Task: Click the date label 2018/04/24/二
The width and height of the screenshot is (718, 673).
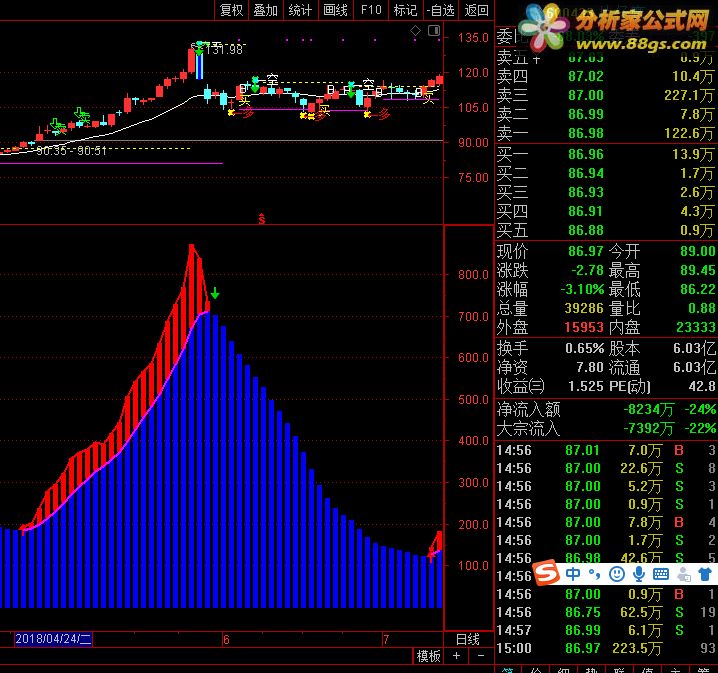Action: [53, 639]
